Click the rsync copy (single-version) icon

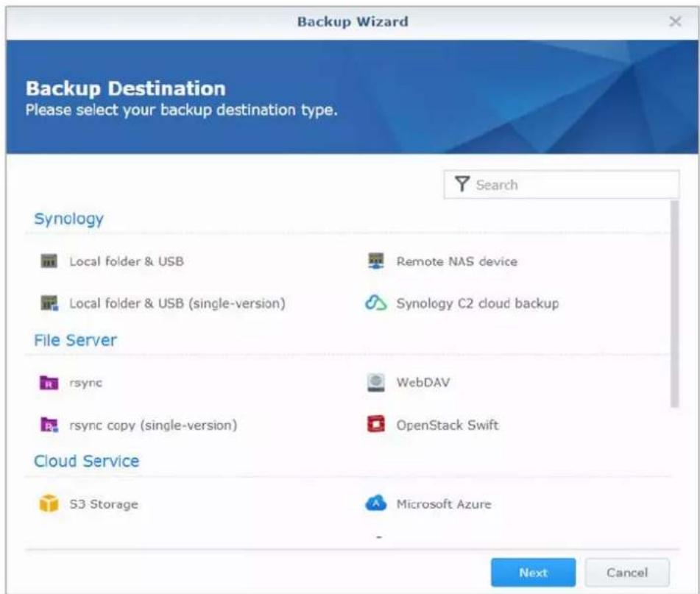(49, 425)
